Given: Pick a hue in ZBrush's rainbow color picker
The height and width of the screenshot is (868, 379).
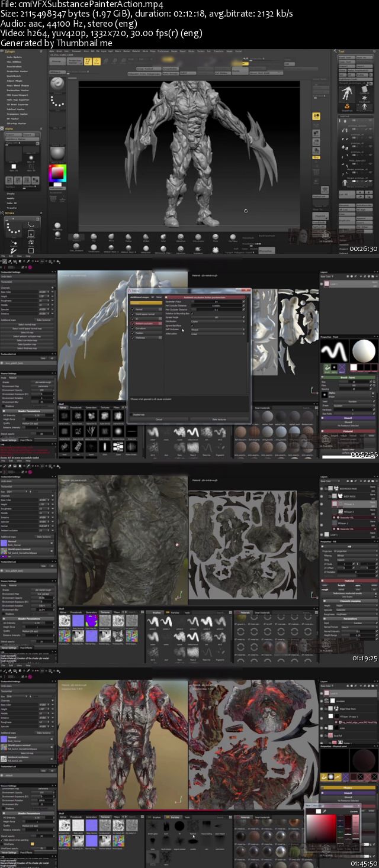Looking at the screenshot, I should pos(57,173).
